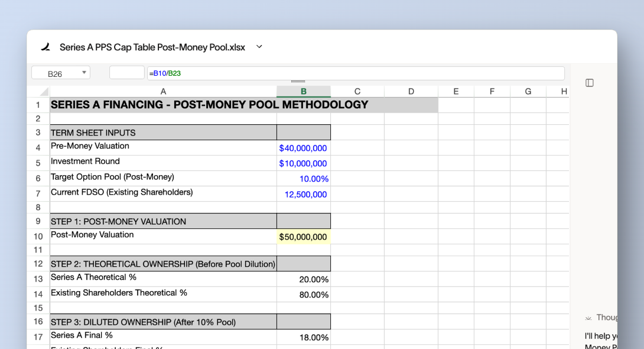This screenshot has width=644, height=349.
Task: Select row 7 header
Action: pos(38,193)
